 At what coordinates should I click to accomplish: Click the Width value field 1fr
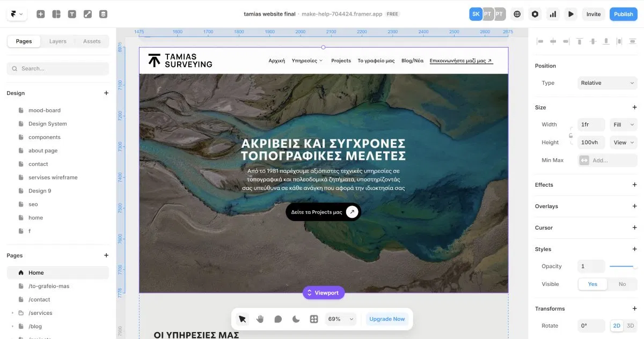(591, 124)
